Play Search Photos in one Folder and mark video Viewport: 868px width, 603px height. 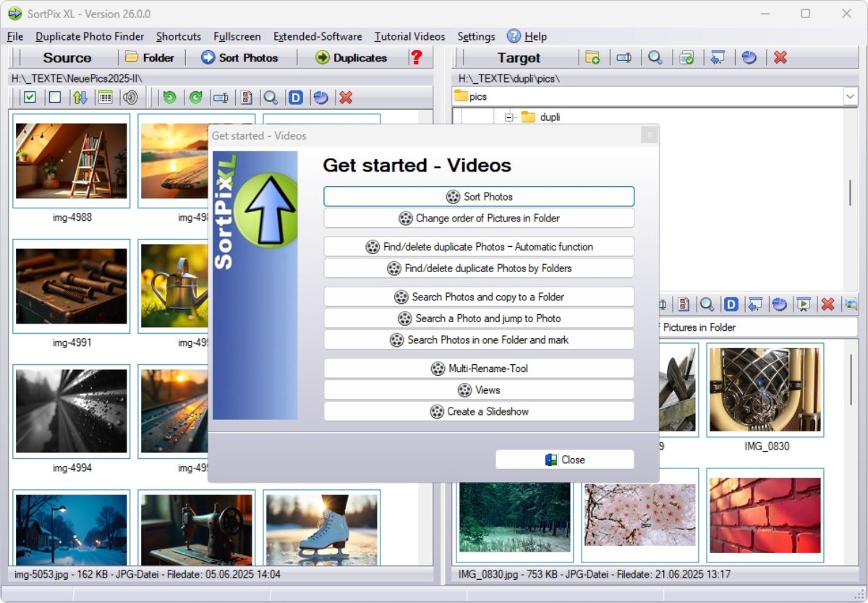click(x=479, y=340)
